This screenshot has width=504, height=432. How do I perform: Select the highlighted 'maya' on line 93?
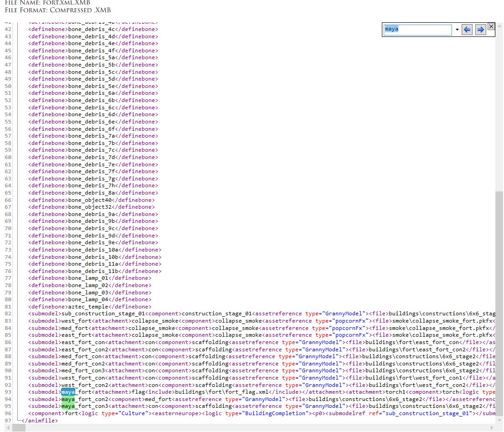point(68,392)
